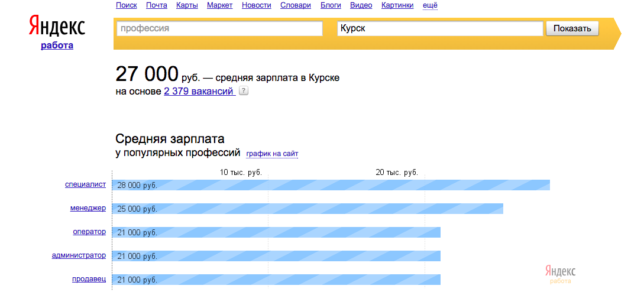Open the Поиск link in top navigation
644x305 pixels.
(x=127, y=5)
